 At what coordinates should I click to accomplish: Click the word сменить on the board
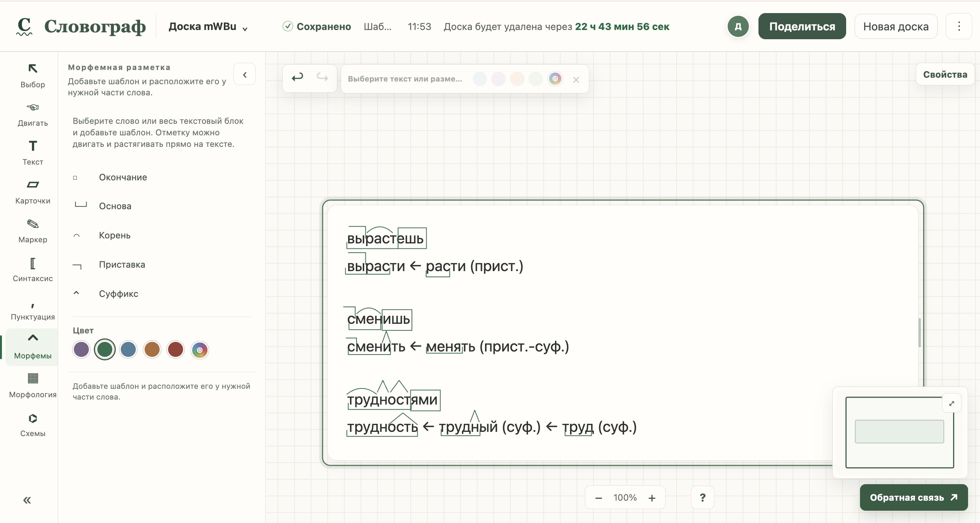click(x=376, y=347)
